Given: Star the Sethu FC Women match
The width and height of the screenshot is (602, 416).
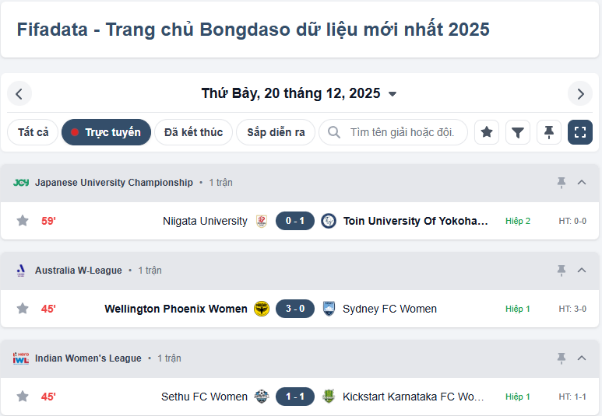Looking at the screenshot, I should (x=22, y=397).
